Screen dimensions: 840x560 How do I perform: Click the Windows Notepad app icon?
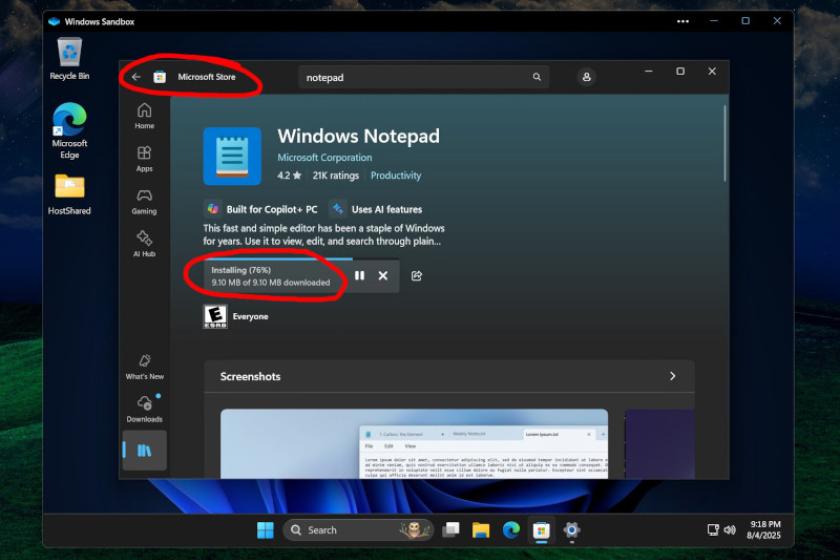pyautogui.click(x=232, y=156)
